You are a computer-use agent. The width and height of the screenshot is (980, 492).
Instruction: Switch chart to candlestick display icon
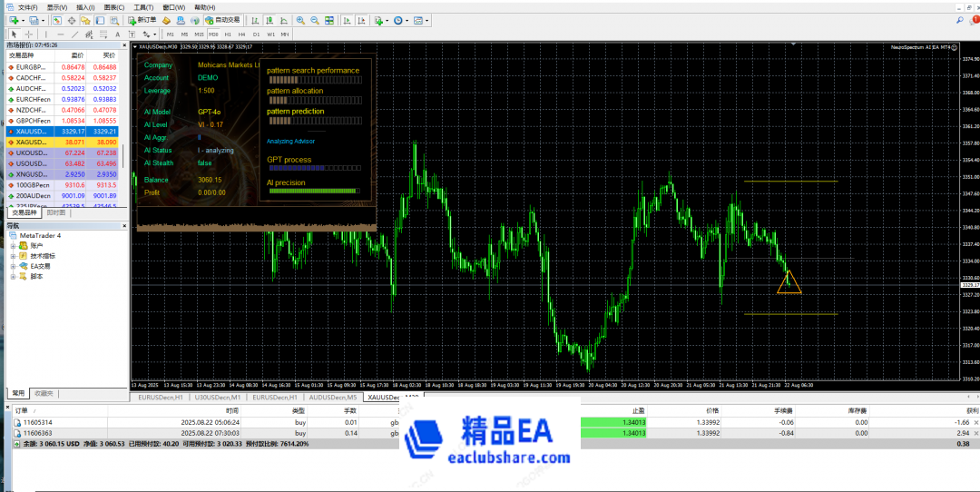(269, 20)
